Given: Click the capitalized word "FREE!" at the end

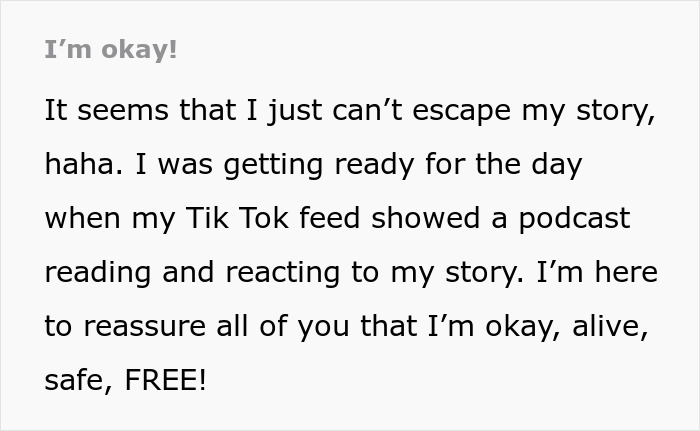Looking at the screenshot, I should 166,380.
